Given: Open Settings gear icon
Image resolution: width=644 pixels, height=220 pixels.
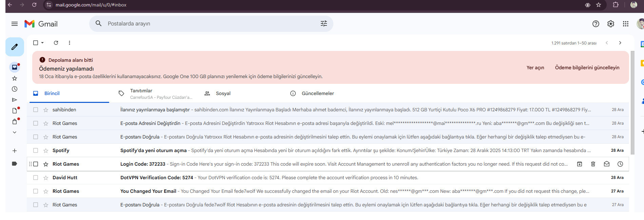Looking at the screenshot, I should pos(611,24).
